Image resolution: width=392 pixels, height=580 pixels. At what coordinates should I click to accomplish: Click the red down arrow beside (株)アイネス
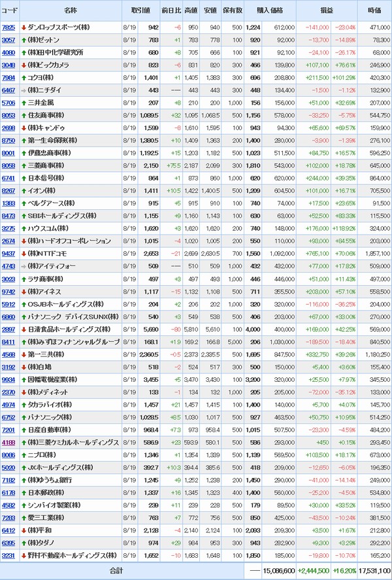tap(24, 292)
